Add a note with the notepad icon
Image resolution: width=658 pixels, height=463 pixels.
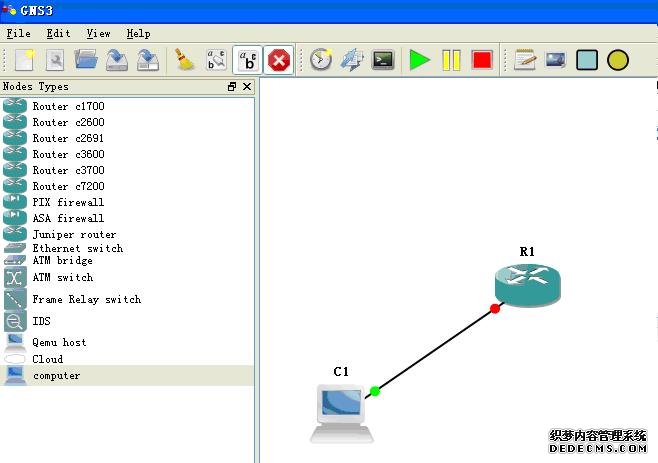[x=525, y=60]
